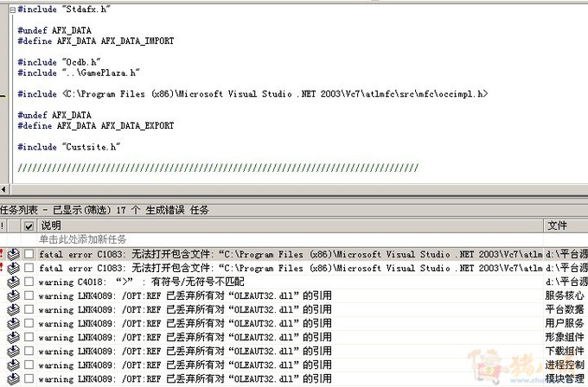
Task: Click the build icon of the 进程控制 warning row
Action: pos(14,365)
